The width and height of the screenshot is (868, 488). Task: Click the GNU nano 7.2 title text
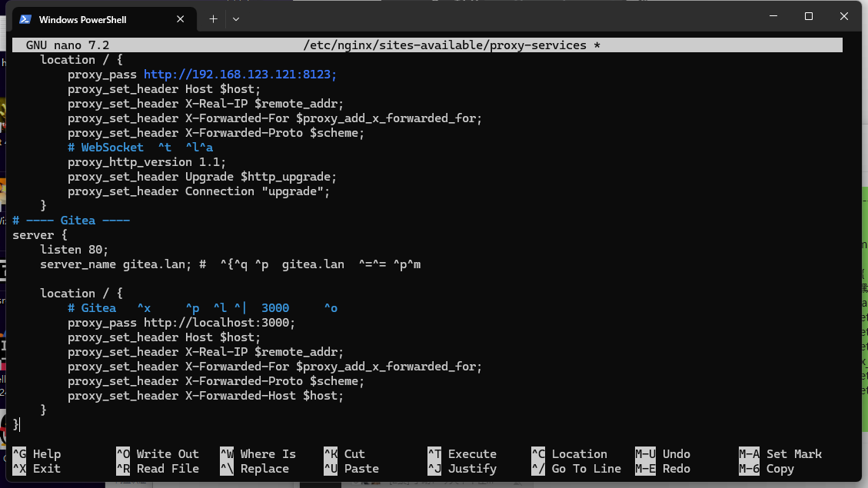68,45
